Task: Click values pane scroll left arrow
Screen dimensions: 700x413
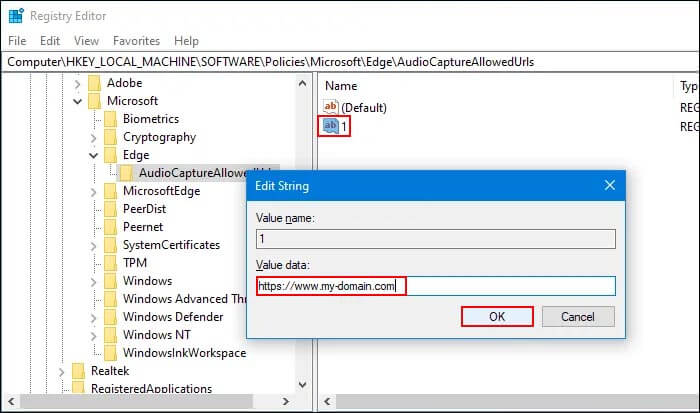Action: [327, 401]
